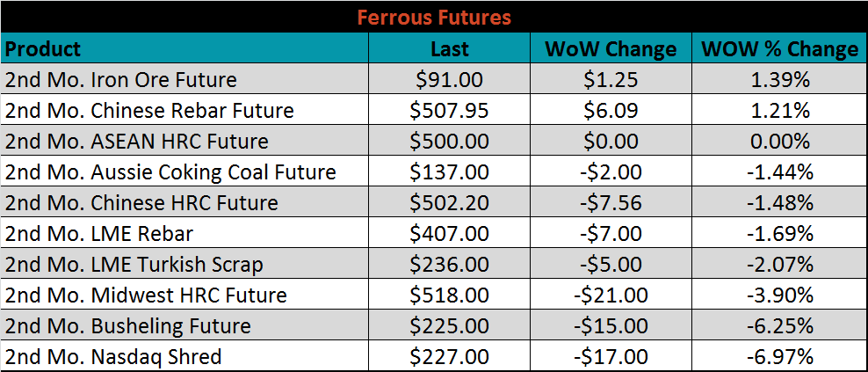Click the WoW Change column header
The height and width of the screenshot is (372, 868).
[611, 48]
